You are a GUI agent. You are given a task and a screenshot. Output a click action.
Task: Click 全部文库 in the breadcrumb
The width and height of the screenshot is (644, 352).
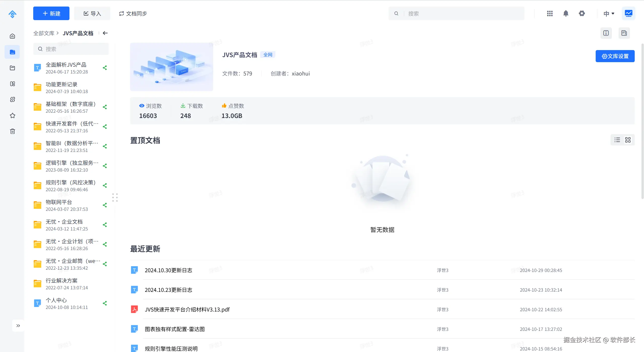[x=44, y=33]
